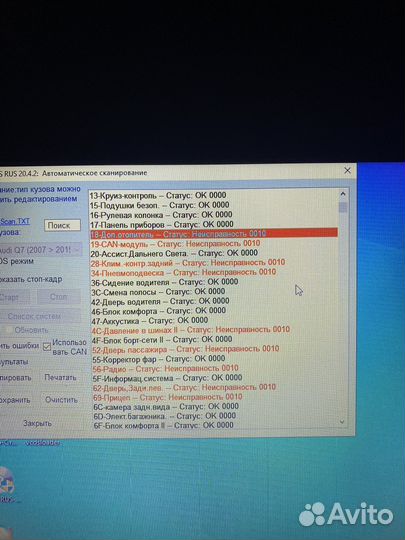Click the scrollbar down arrow in results list
405x540 pixels.
click(x=342, y=421)
